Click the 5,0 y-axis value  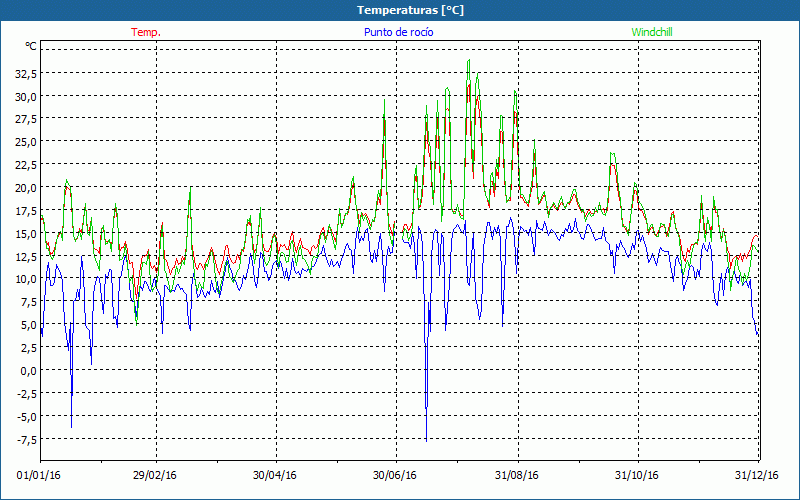pyautogui.click(x=28, y=325)
